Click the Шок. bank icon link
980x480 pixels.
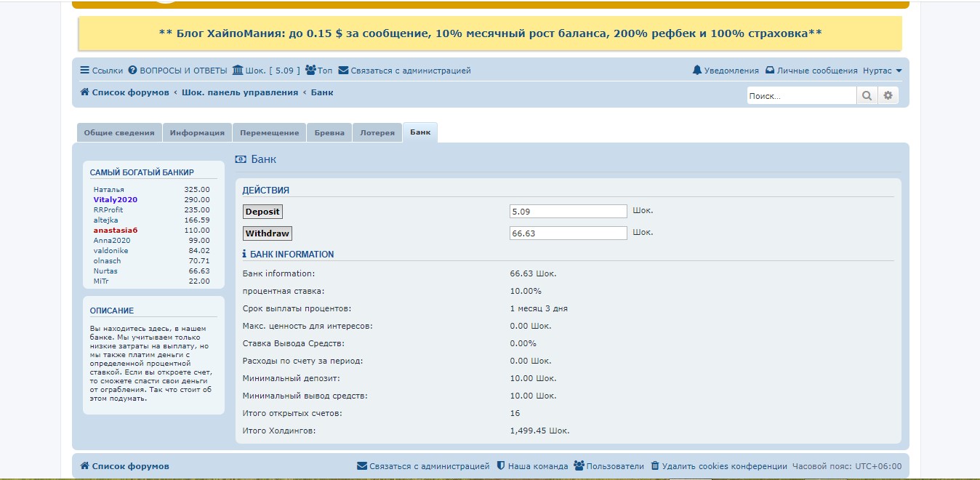(x=265, y=71)
